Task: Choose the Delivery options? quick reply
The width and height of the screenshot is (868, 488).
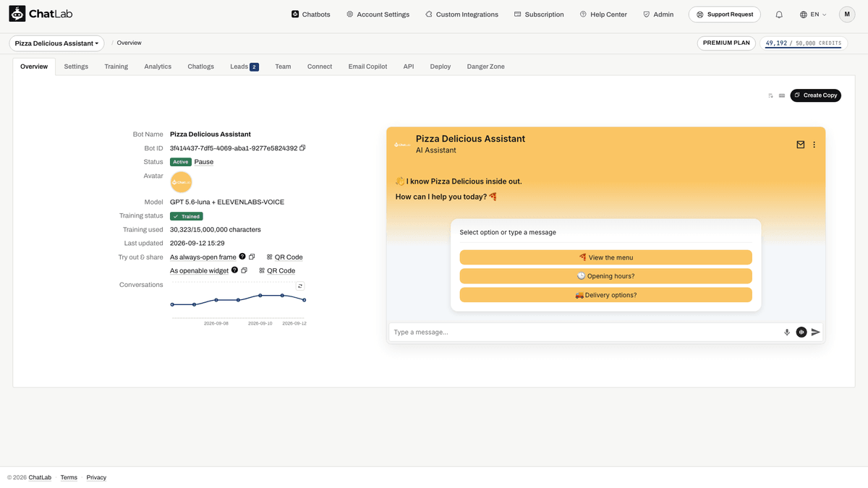Action: [x=606, y=295]
